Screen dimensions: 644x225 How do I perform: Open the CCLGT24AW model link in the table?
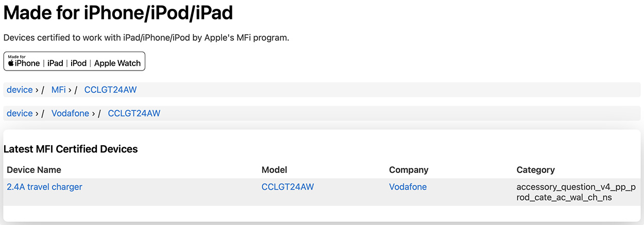click(287, 187)
